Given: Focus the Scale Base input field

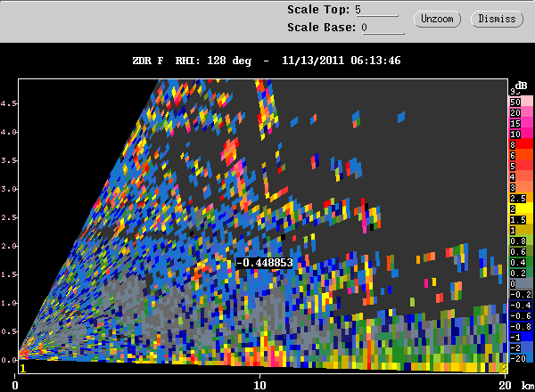Looking at the screenshot, I should [383, 28].
